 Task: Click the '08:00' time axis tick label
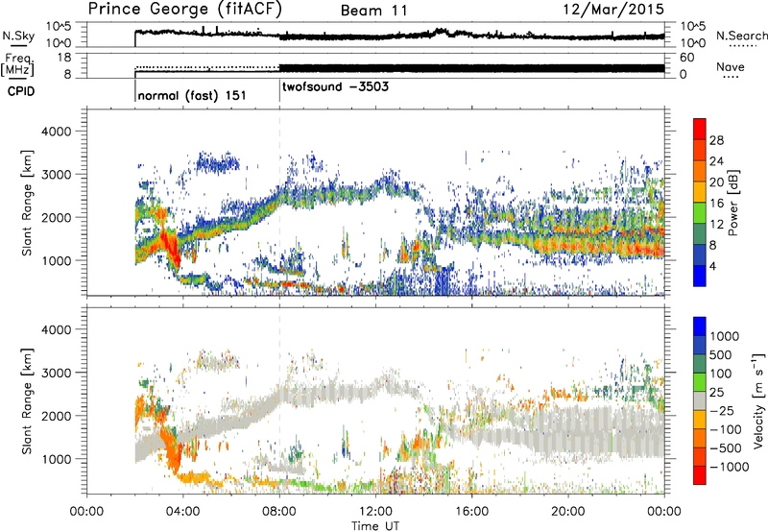[279, 512]
